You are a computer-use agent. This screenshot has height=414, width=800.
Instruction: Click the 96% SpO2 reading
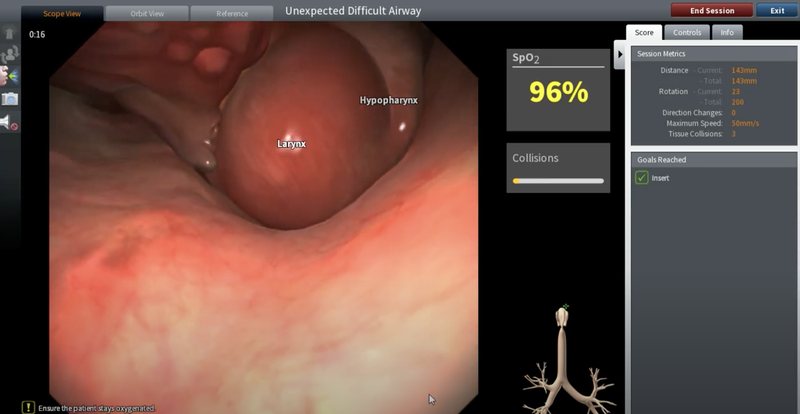click(x=558, y=92)
